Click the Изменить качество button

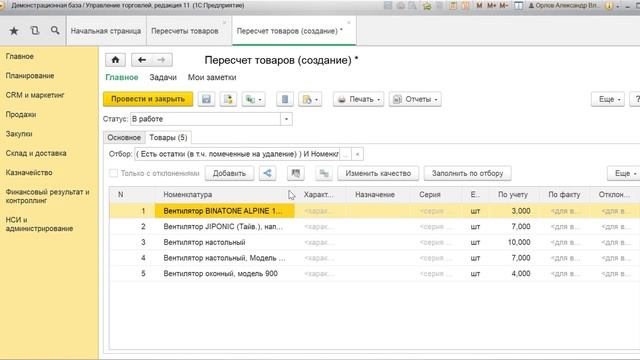pos(378,173)
